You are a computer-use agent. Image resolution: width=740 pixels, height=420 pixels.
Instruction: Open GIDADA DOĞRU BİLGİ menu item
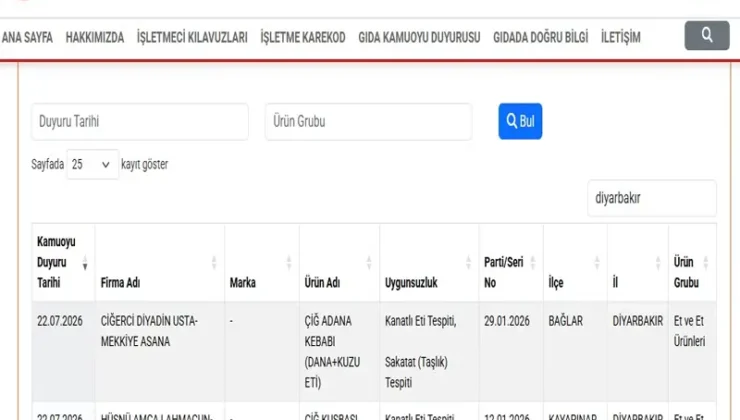(541, 37)
